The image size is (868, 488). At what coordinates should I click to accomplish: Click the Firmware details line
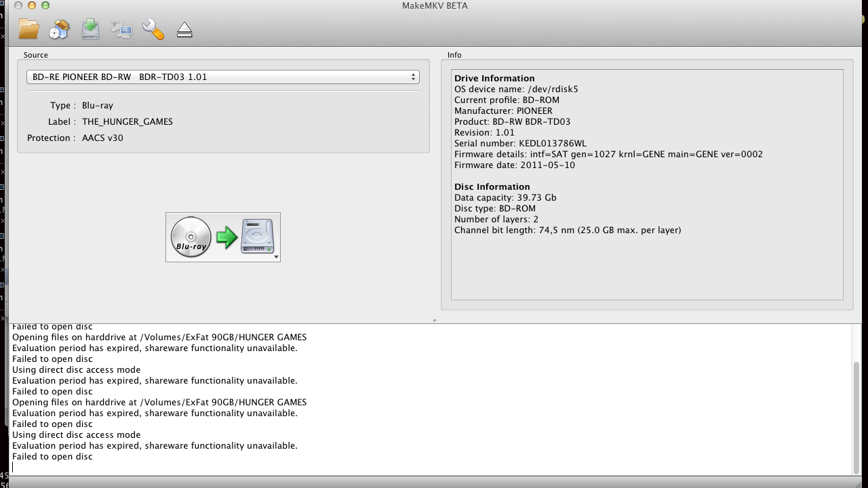coord(608,155)
